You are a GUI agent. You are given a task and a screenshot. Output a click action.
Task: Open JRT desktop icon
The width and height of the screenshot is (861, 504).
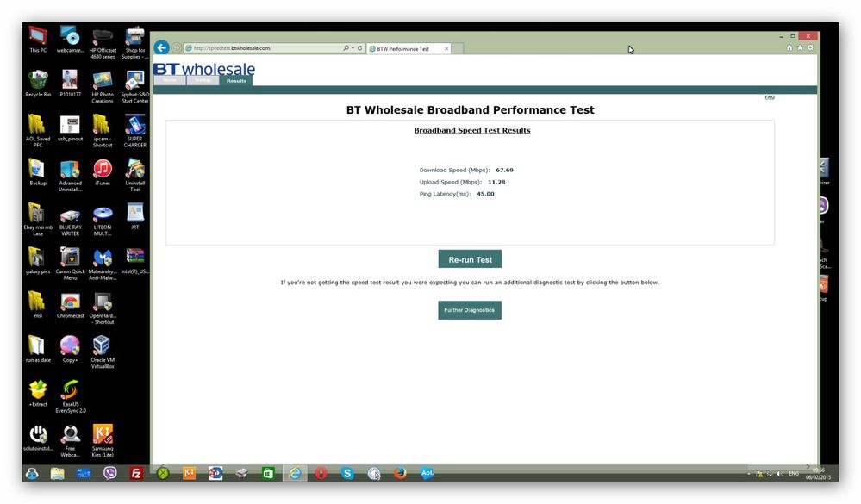135,215
